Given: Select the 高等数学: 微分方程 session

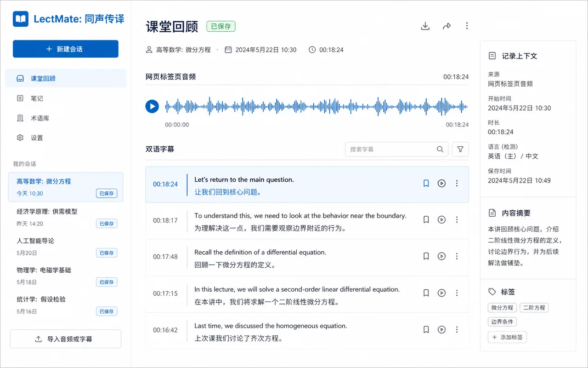Looking at the screenshot, I should (66, 187).
